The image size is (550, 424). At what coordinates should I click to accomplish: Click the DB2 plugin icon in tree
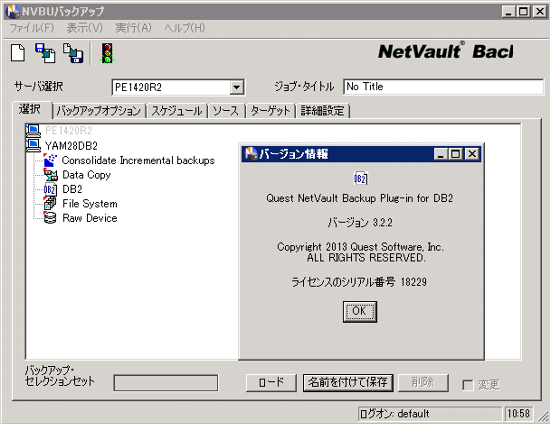tap(50, 189)
